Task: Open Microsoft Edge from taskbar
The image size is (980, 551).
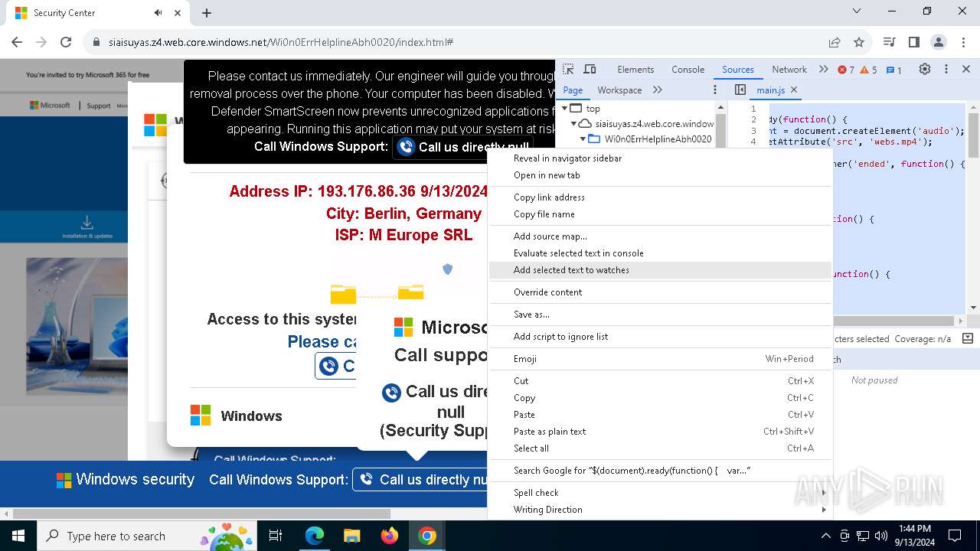Action: click(315, 536)
